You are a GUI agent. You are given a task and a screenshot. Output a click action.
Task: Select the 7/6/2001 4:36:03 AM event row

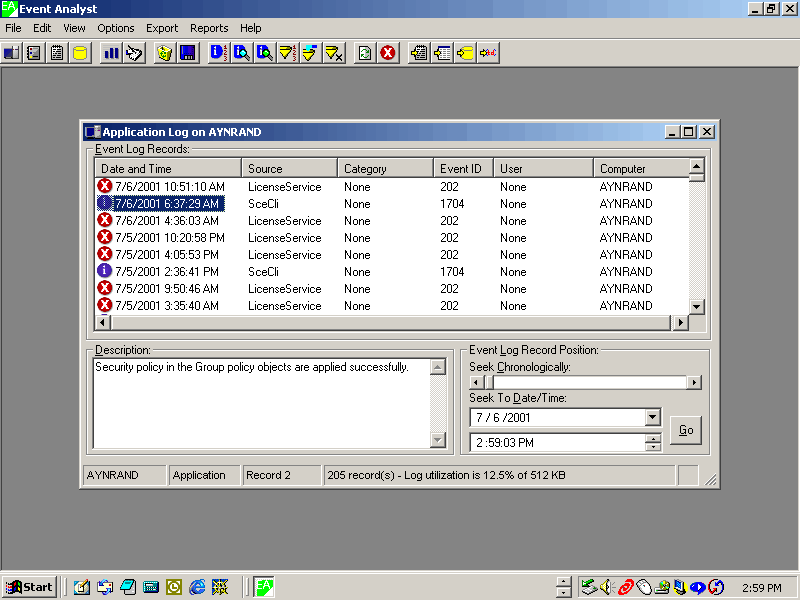[x=391, y=221]
